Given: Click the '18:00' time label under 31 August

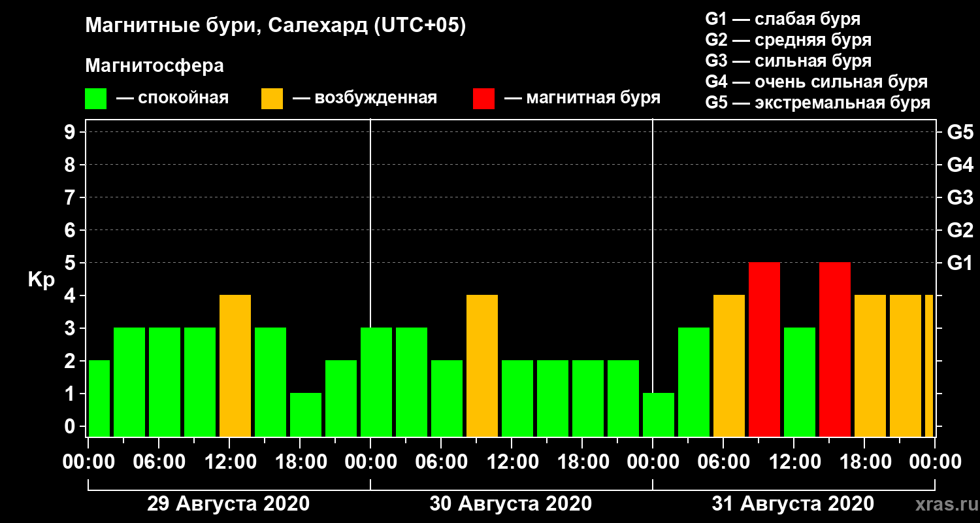Looking at the screenshot, I should pos(864,462).
